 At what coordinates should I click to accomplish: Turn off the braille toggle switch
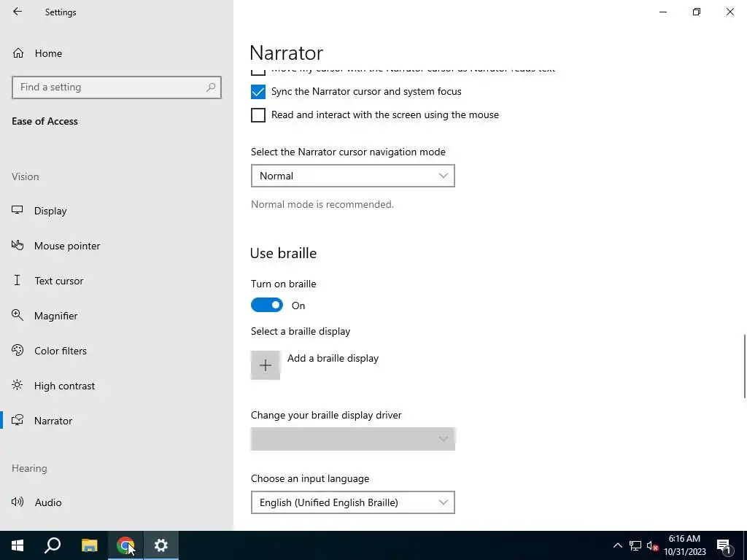point(267,306)
